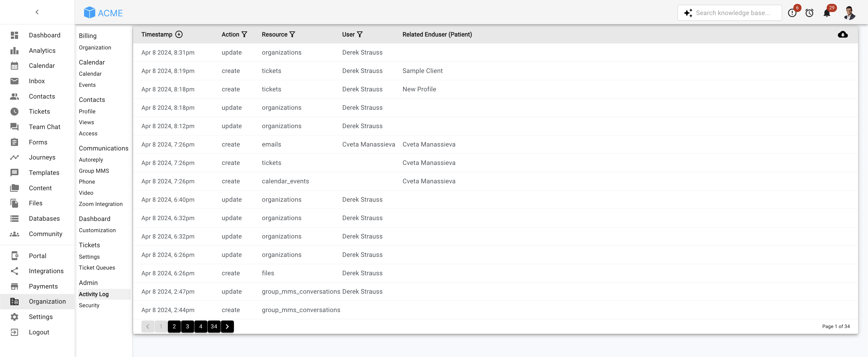
Task: Click the Logout exit icon
Action: (14, 332)
